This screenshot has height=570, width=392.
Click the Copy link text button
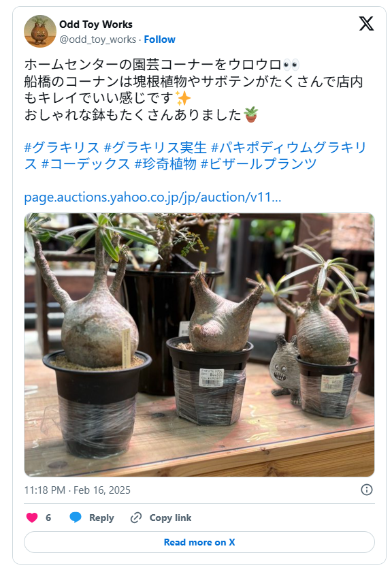[x=170, y=518]
